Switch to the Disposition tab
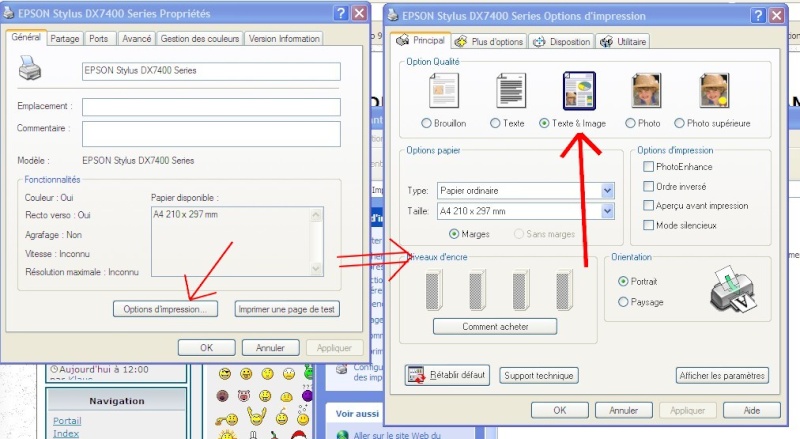 click(x=562, y=41)
